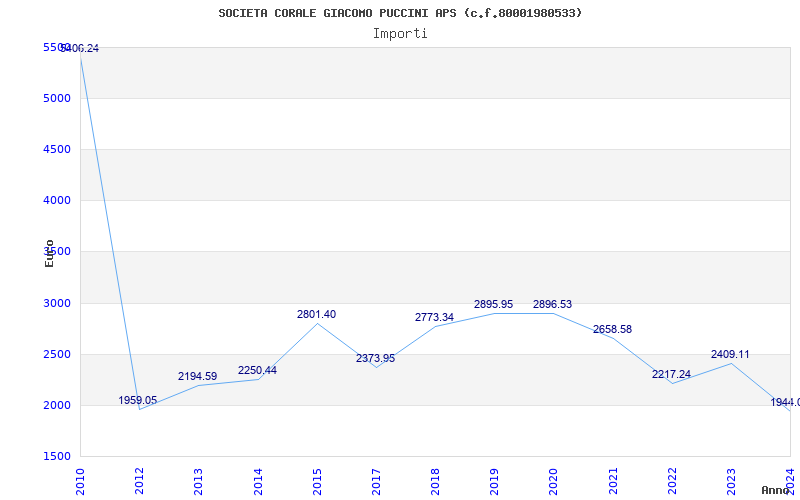800x500 pixels.
Task: Click the 3000 y-axis tick label
Action: (56, 303)
